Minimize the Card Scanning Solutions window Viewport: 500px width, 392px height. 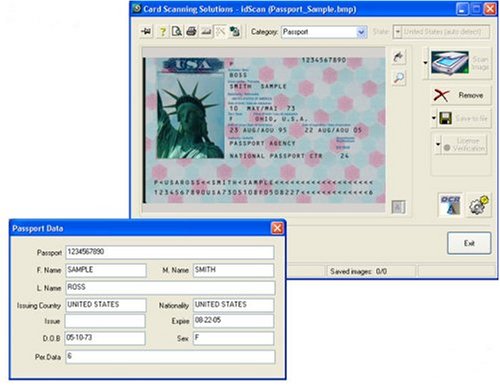pyautogui.click(x=462, y=9)
